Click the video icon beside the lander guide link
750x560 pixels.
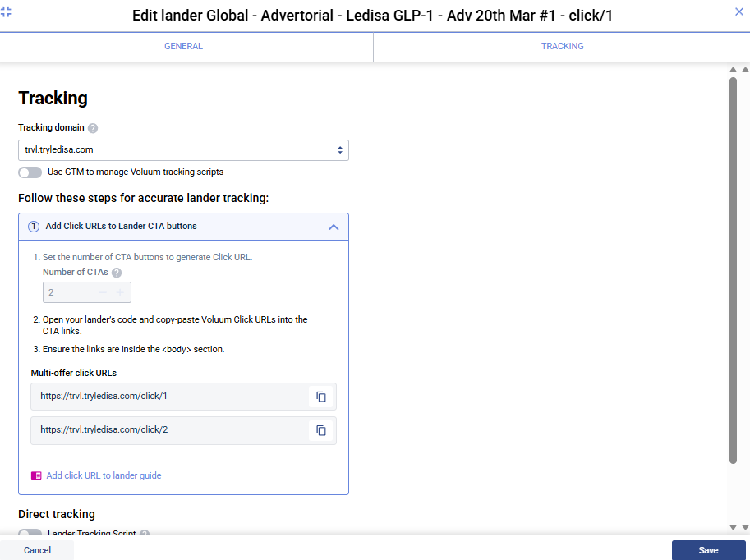pyautogui.click(x=35, y=475)
